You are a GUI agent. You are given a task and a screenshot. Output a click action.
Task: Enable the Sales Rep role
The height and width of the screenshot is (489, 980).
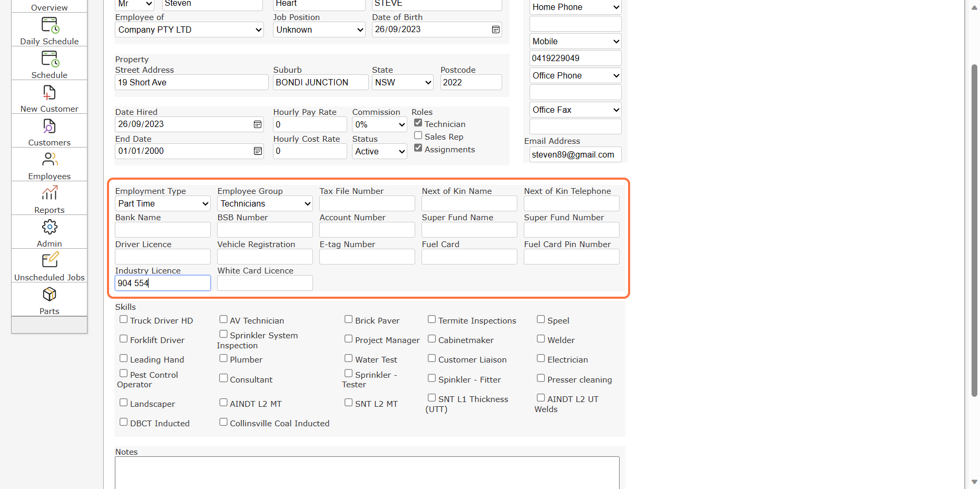[418, 135]
